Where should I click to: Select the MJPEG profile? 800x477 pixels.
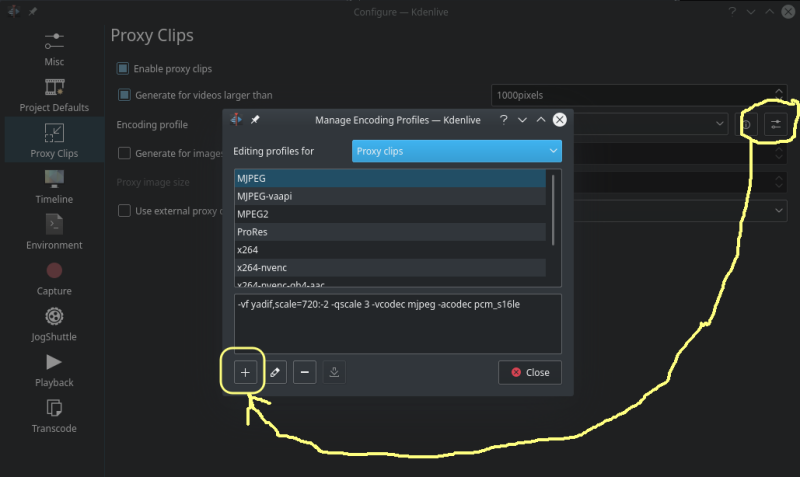tap(390, 178)
